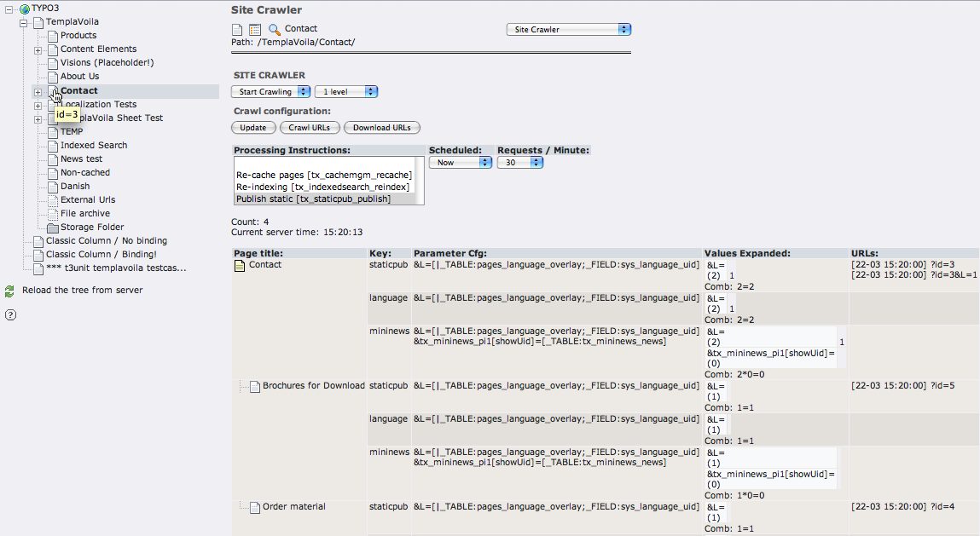Click the TYPO3 globe root icon
980x536 pixels.
click(x=25, y=9)
